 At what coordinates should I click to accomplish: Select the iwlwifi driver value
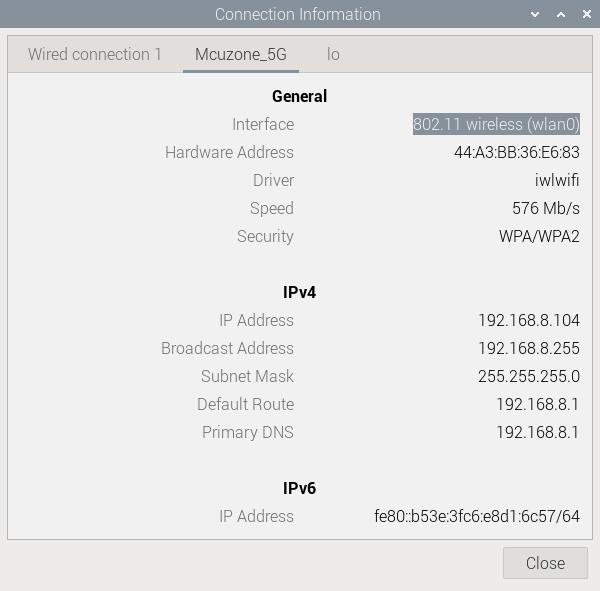click(557, 181)
